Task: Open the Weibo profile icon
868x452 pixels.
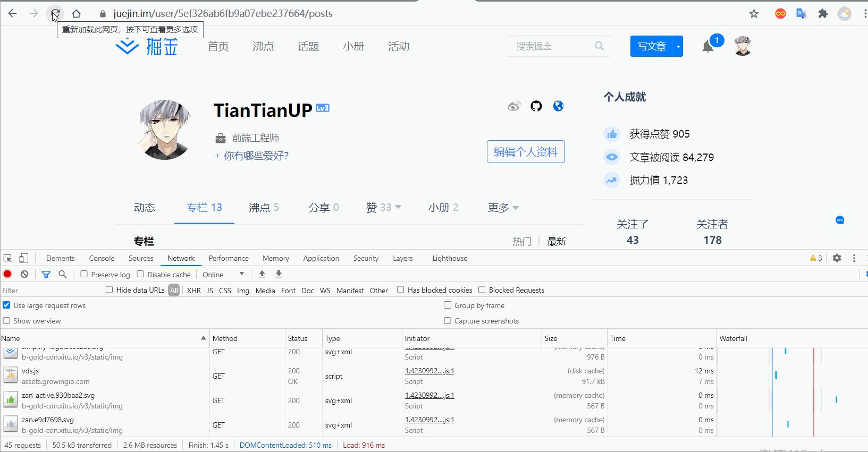Action: [513, 106]
